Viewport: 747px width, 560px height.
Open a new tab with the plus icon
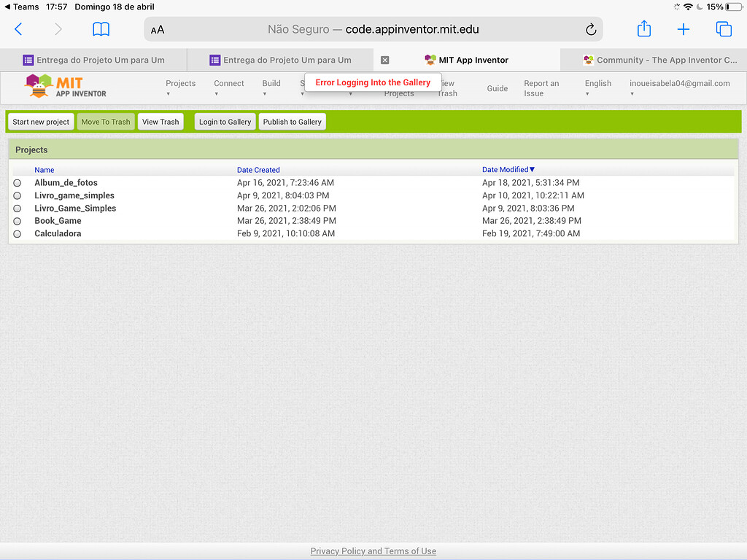tap(684, 29)
